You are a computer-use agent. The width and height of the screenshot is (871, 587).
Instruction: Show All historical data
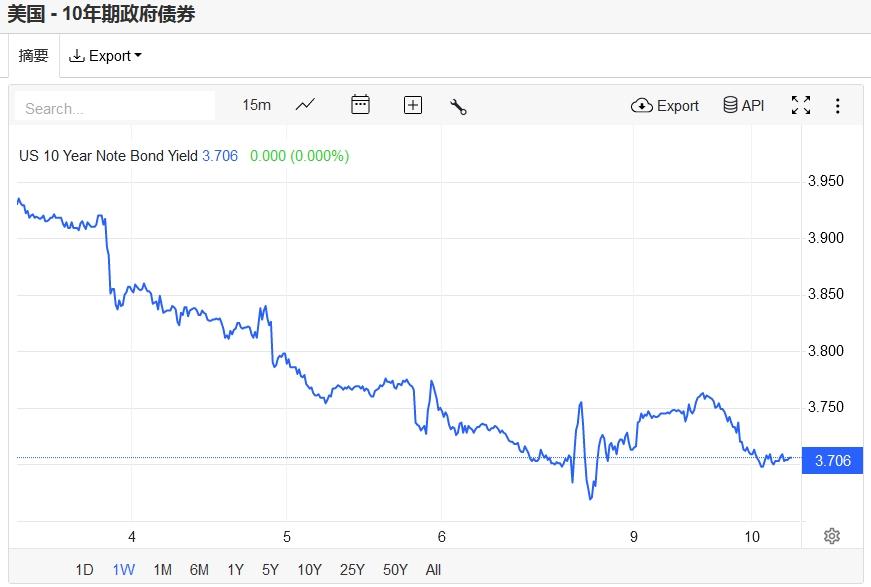(433, 570)
